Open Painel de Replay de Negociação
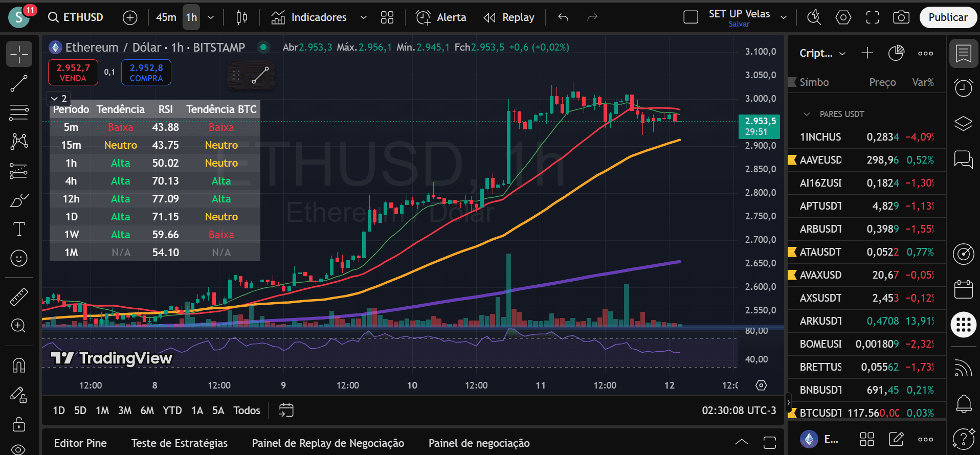Viewport: 980px width, 455px height. [x=328, y=443]
